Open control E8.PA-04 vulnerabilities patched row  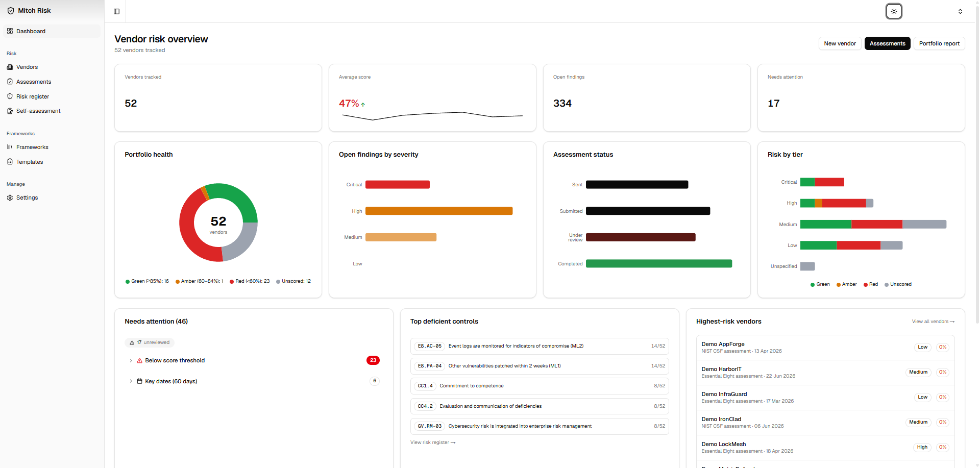point(540,366)
